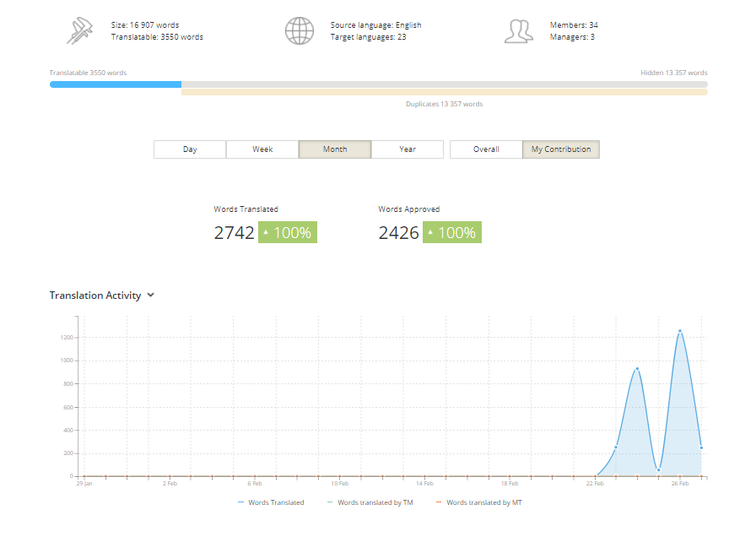This screenshot has height=537, width=756.
Task: Show Overall project statistics
Action: pos(486,149)
